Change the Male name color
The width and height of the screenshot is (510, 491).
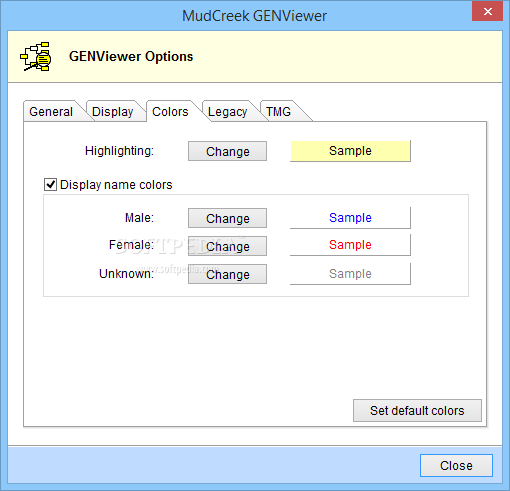(x=227, y=218)
